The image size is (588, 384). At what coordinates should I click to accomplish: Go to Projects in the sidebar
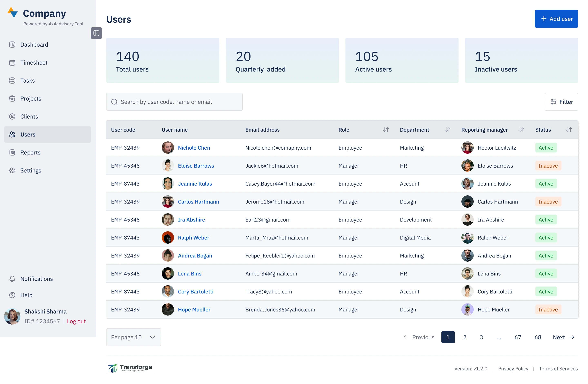31,99
